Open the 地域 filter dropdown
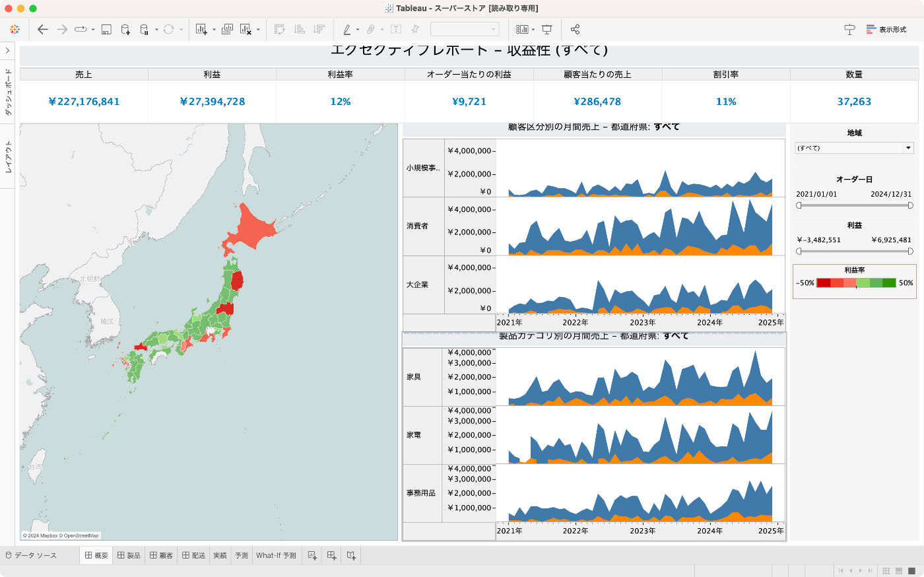The height and width of the screenshot is (577, 924). click(x=854, y=148)
